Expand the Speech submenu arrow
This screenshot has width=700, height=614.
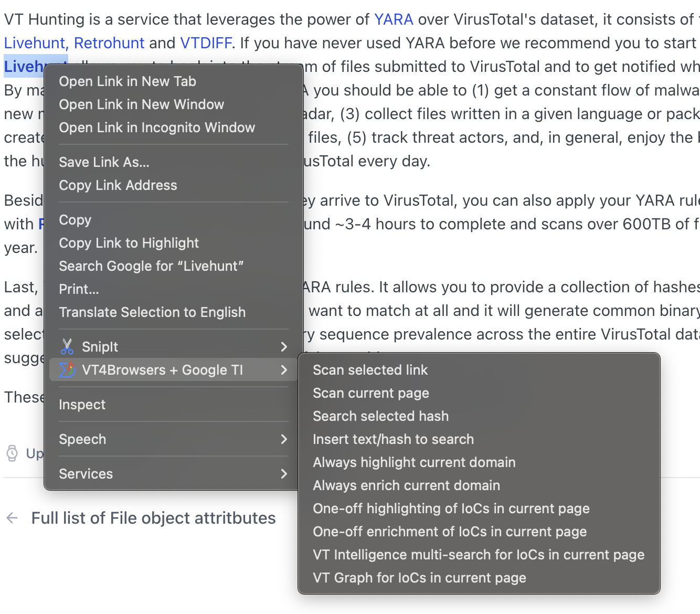284,439
